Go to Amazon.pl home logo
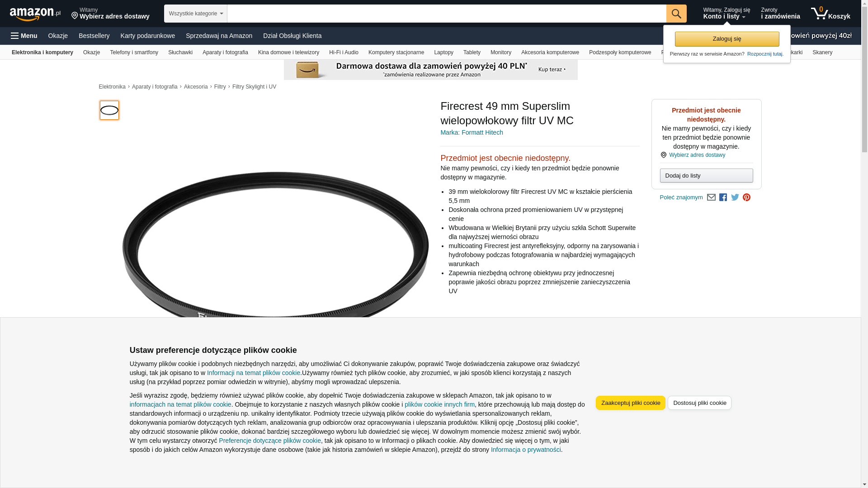Viewport: 868px width, 488px height. (x=35, y=14)
